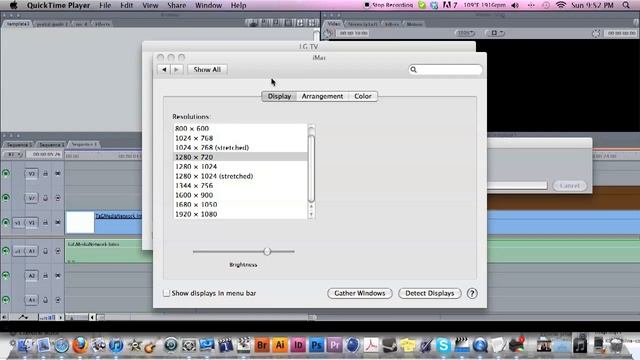The height and width of the screenshot is (360, 640).
Task: Select the Display tab
Action: [279, 96]
